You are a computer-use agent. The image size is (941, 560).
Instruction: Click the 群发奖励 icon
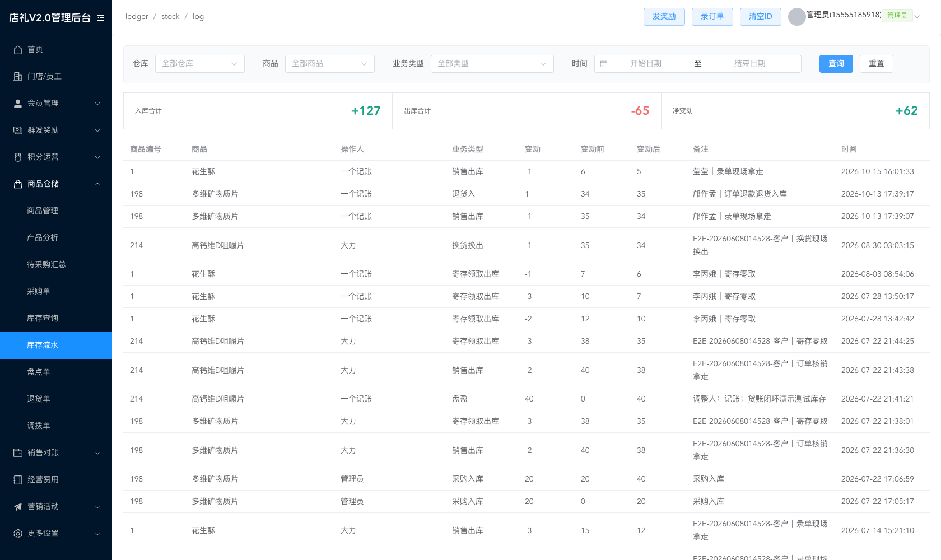18,130
